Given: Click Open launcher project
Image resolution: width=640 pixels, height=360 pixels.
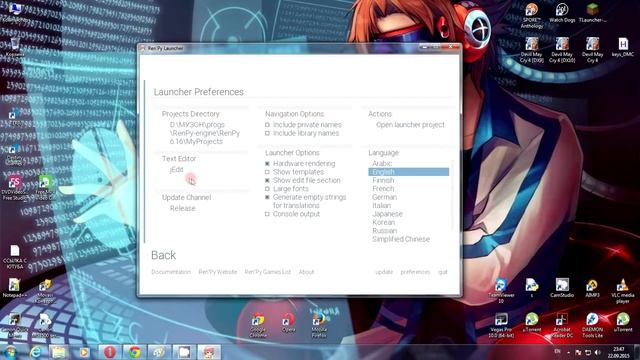Looking at the screenshot, I should coord(410,125).
